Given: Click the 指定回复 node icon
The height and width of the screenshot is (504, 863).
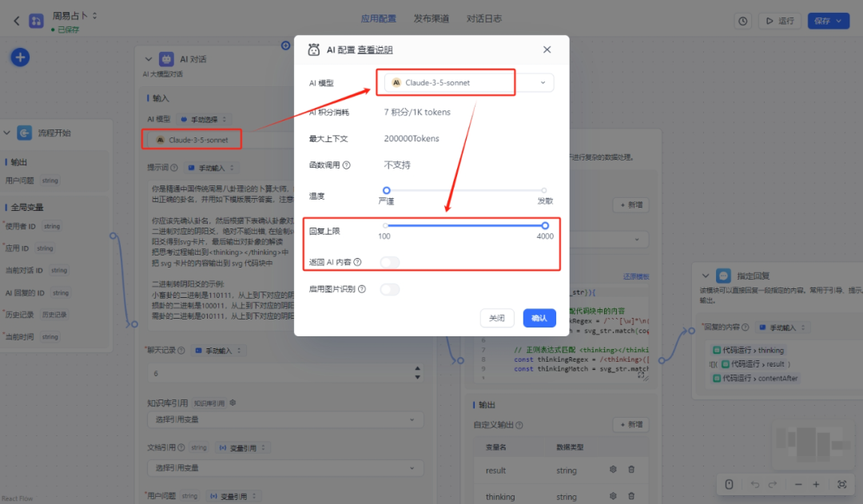Looking at the screenshot, I should coord(723,276).
